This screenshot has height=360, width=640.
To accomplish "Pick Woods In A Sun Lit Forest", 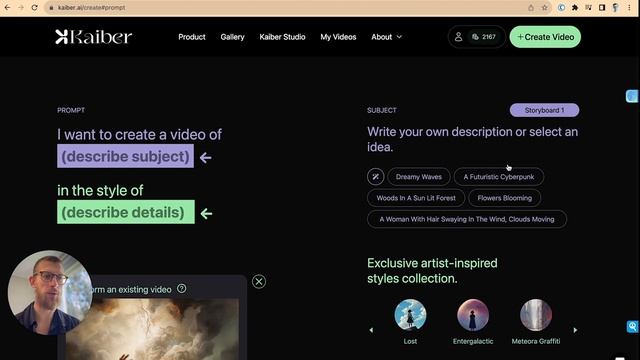I will coord(416,198).
